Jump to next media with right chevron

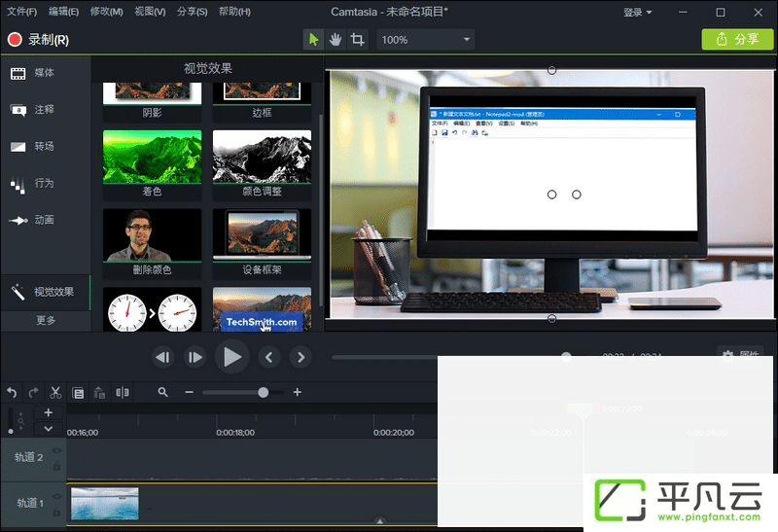[301, 357]
